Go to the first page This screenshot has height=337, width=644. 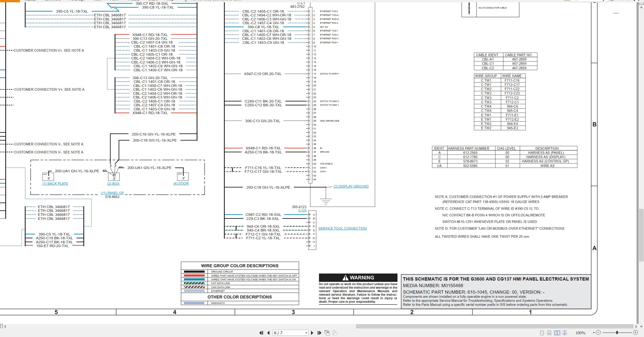click(261, 333)
